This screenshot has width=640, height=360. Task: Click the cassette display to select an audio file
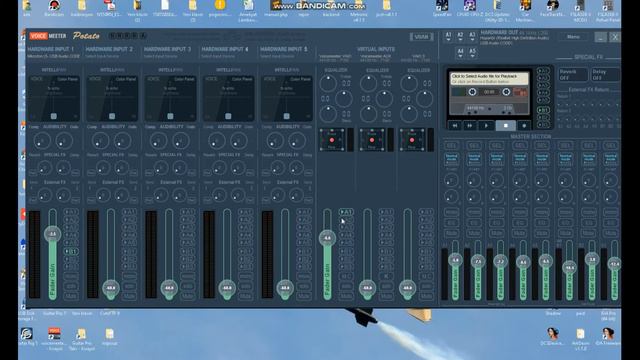489,78
